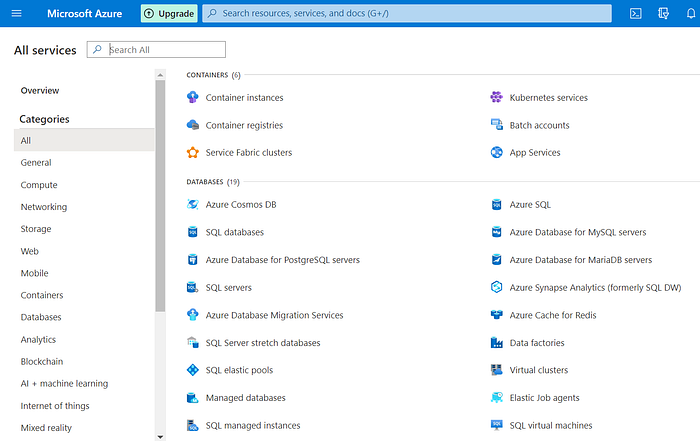The width and height of the screenshot is (700, 441).
Task: Launch Cloud Shell from top bar
Action: point(636,13)
